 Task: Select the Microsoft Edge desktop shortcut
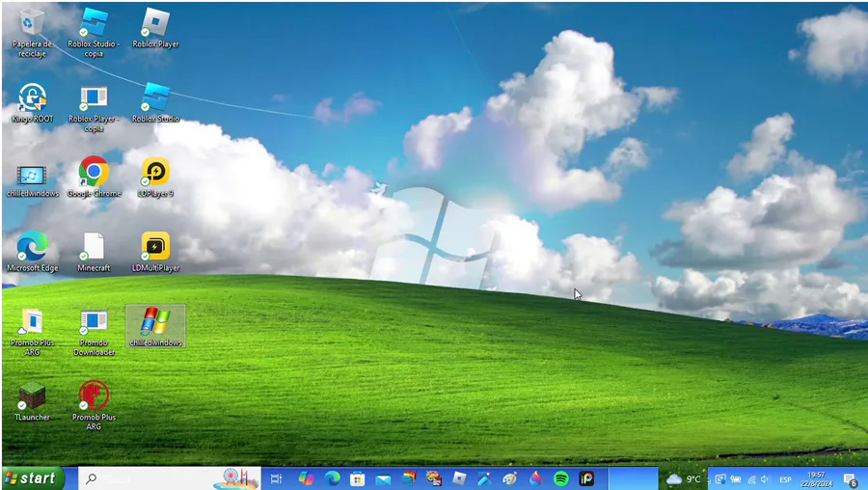32,252
